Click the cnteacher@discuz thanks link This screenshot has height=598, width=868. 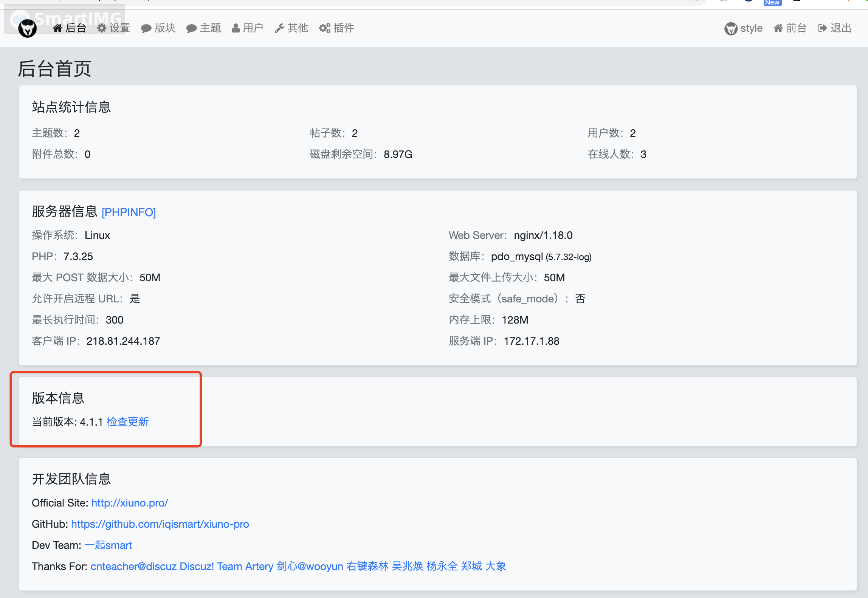coord(133,566)
